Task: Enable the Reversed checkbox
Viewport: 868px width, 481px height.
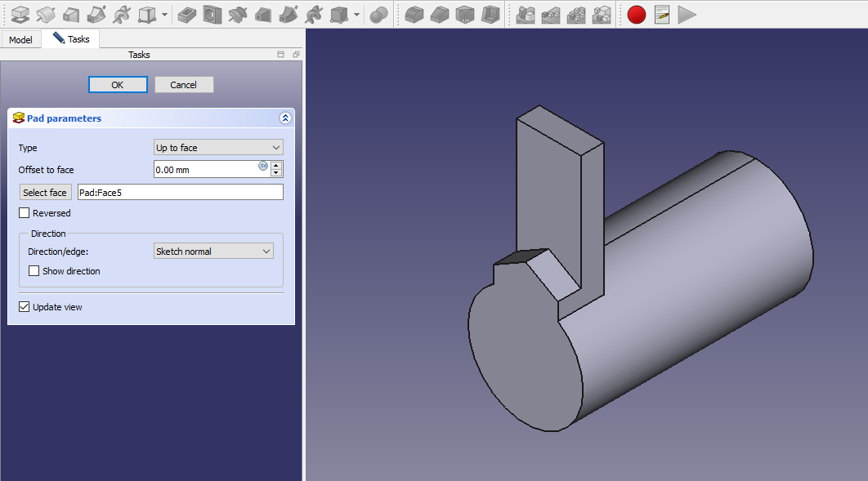Action: tap(25, 213)
